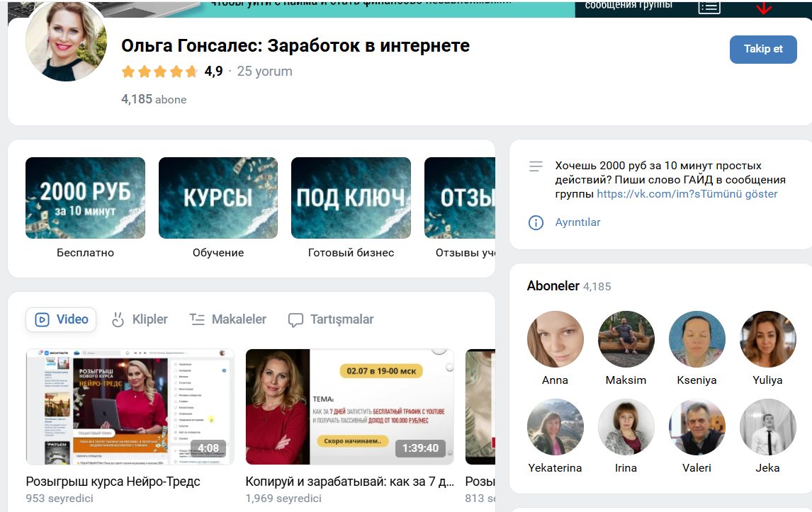
Task: Click the Video tab play icon
Action: (x=42, y=319)
